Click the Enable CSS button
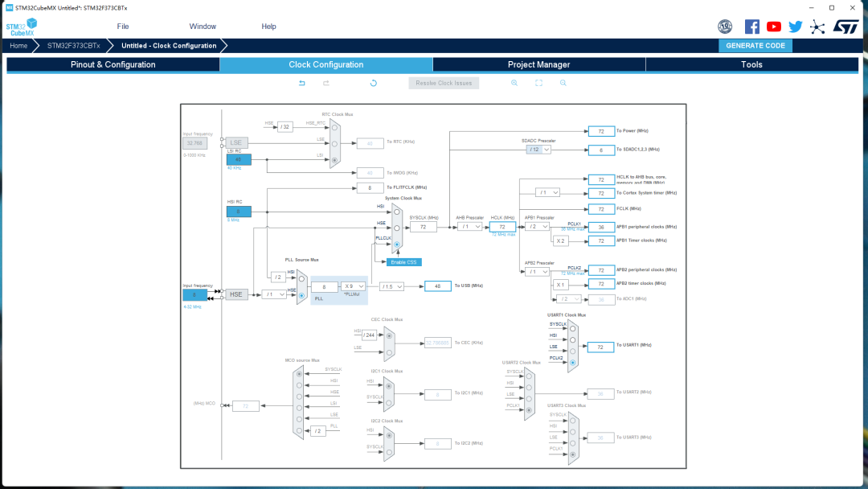 [x=404, y=262]
